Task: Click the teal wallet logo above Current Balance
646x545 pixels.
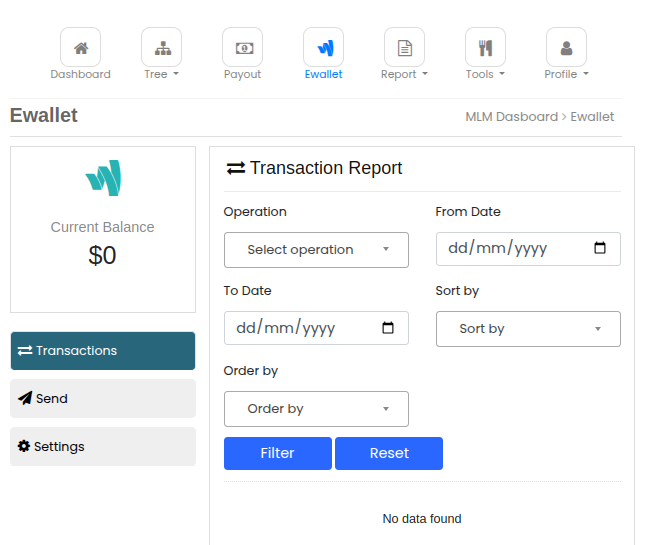Action: (103, 178)
